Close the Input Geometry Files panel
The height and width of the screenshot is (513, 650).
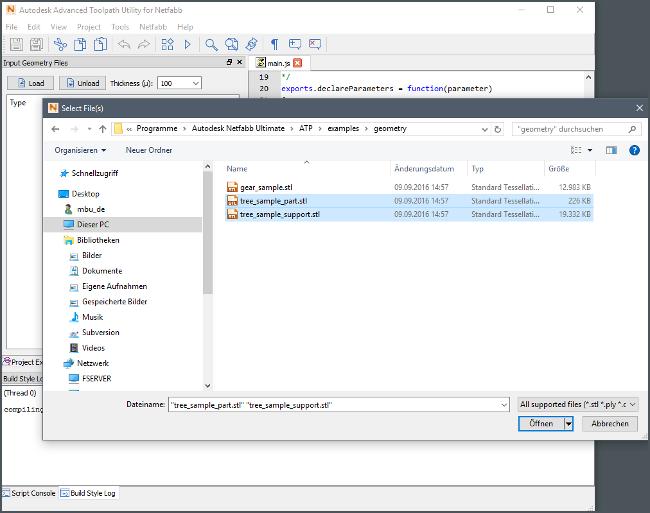click(240, 62)
